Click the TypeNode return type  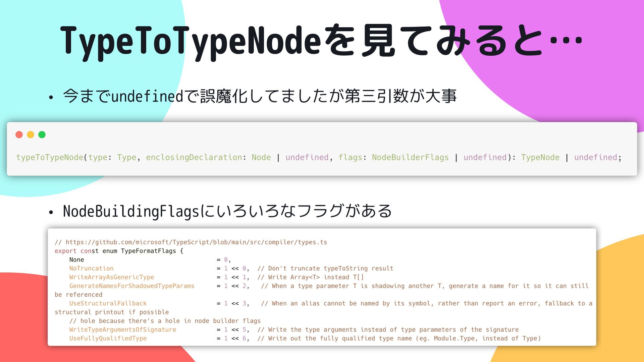[x=540, y=157]
